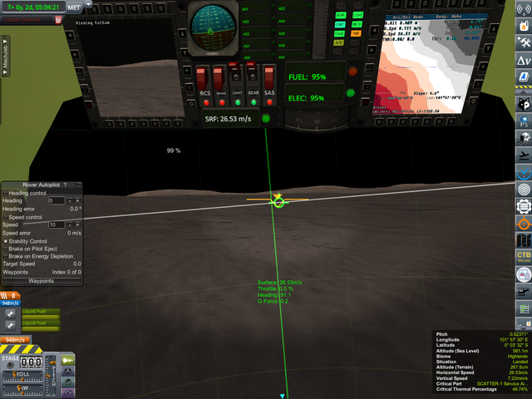532x399 pixels.
Task: Click the Speed value input field
Action: click(57, 224)
